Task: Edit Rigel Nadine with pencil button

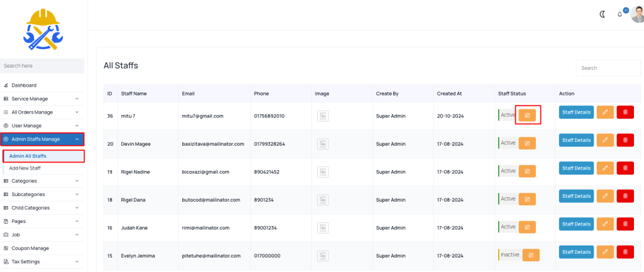Action: (x=605, y=168)
